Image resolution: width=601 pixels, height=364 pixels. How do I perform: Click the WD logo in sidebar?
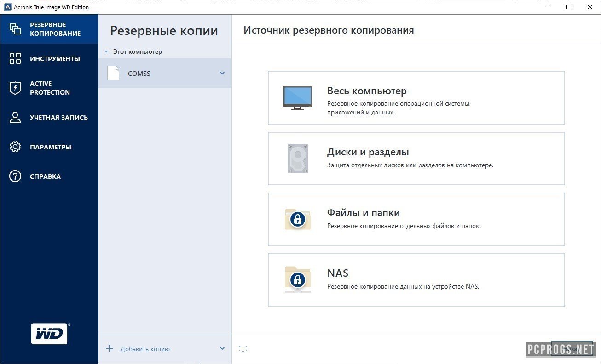coord(50,334)
